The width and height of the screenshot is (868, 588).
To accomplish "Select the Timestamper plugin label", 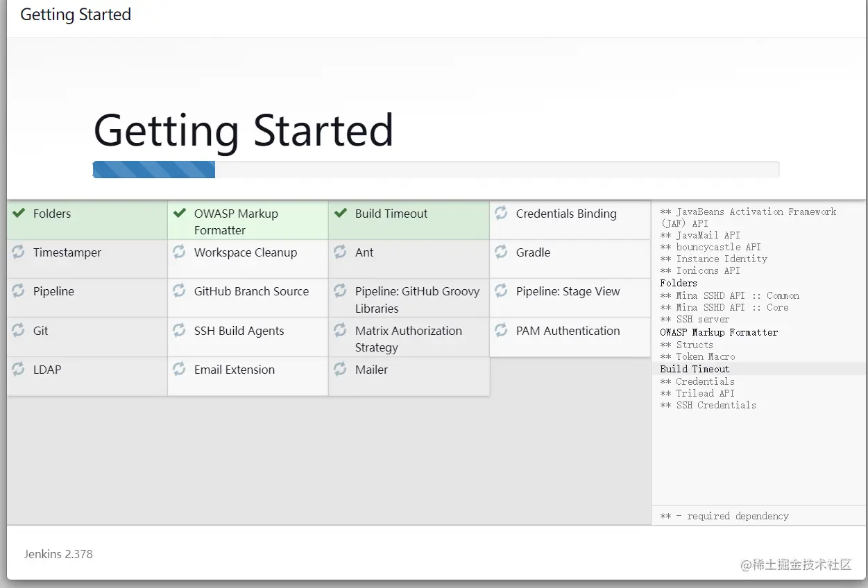I will 67,252.
